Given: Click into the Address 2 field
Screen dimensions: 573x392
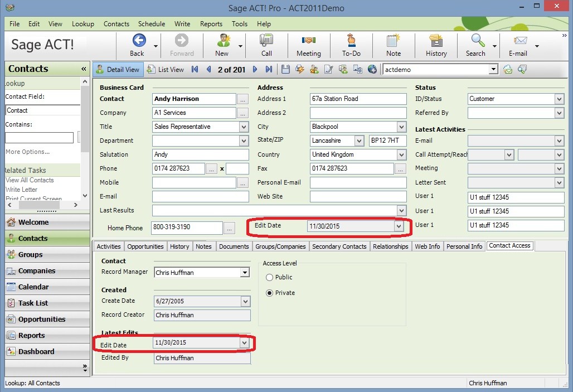Looking at the screenshot, I should (358, 113).
